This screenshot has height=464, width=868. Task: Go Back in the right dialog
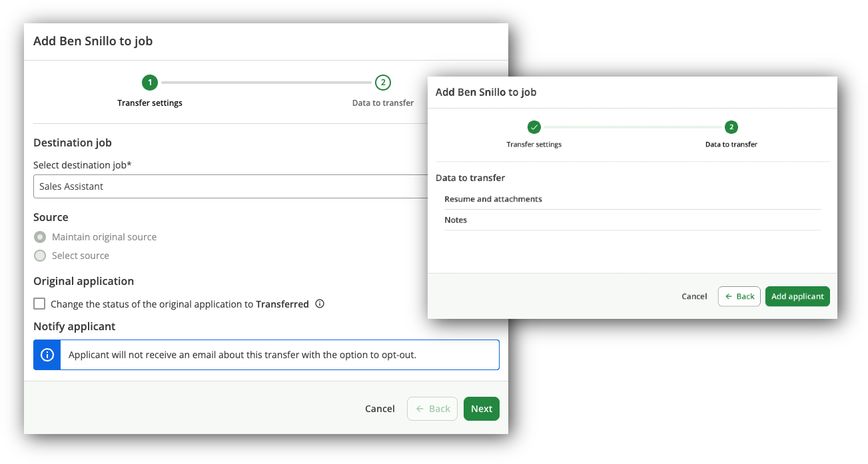(x=739, y=296)
